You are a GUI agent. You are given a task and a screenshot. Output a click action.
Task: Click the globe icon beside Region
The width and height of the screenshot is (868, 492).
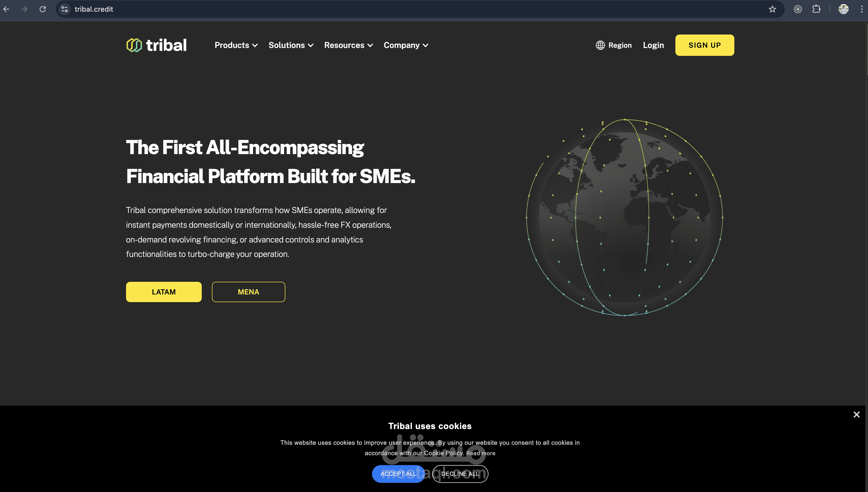[x=600, y=45]
